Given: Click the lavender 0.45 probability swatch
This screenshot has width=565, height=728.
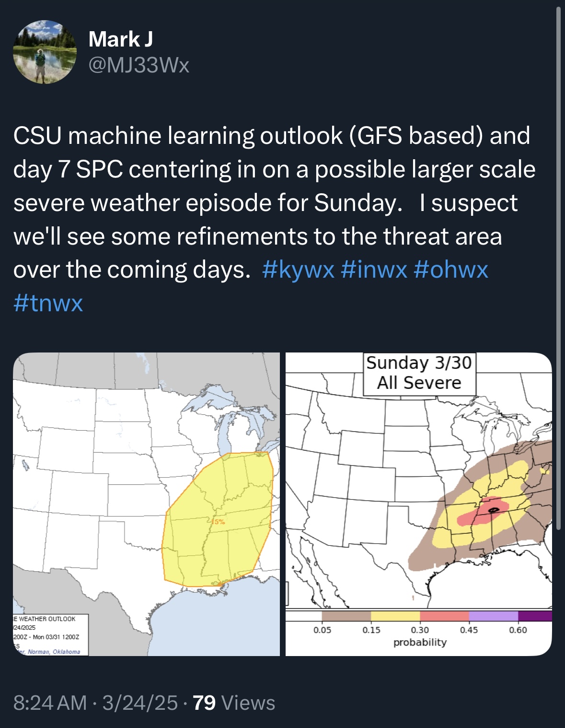Looking at the screenshot, I should pyautogui.click(x=494, y=616).
